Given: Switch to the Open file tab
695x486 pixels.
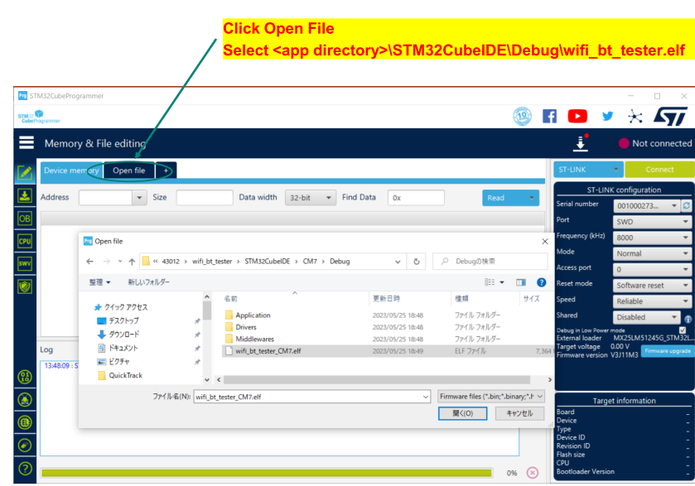Looking at the screenshot, I should pos(128,171).
